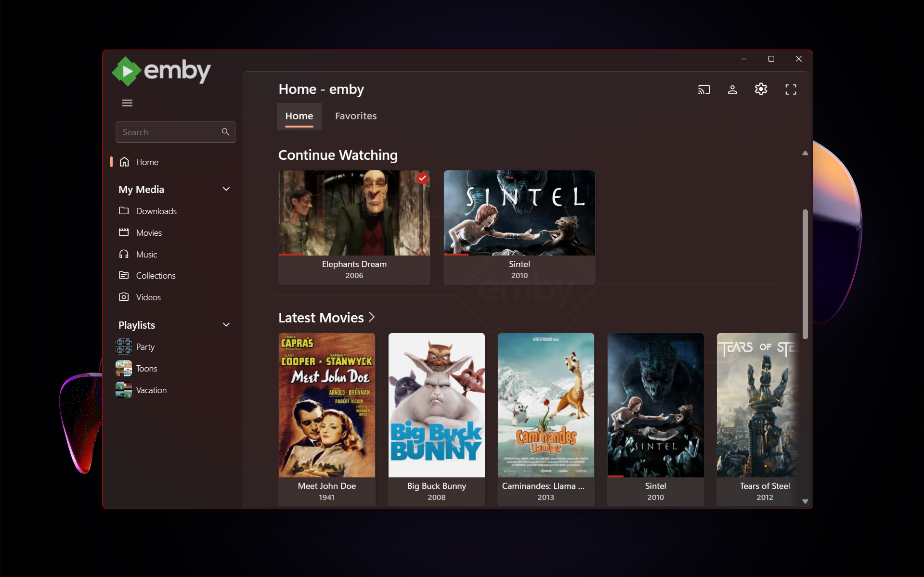Image resolution: width=924 pixels, height=577 pixels.
Task: Click the vertical scrollbar thumb
Action: [805, 274]
